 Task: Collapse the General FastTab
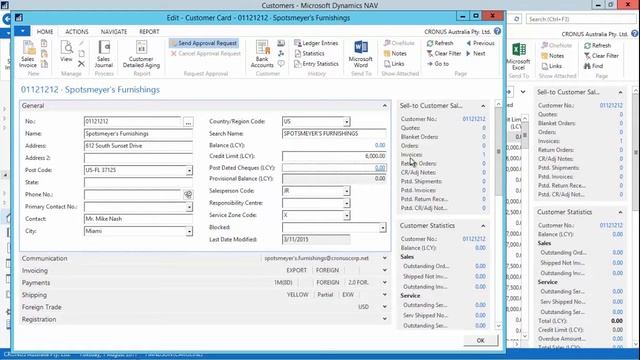[x=384, y=106]
